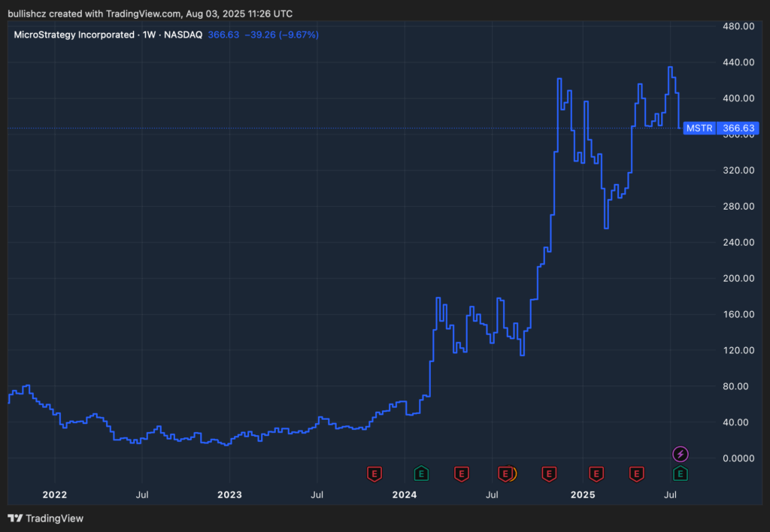Click the MSTR symbol tag on price axis

click(x=699, y=128)
